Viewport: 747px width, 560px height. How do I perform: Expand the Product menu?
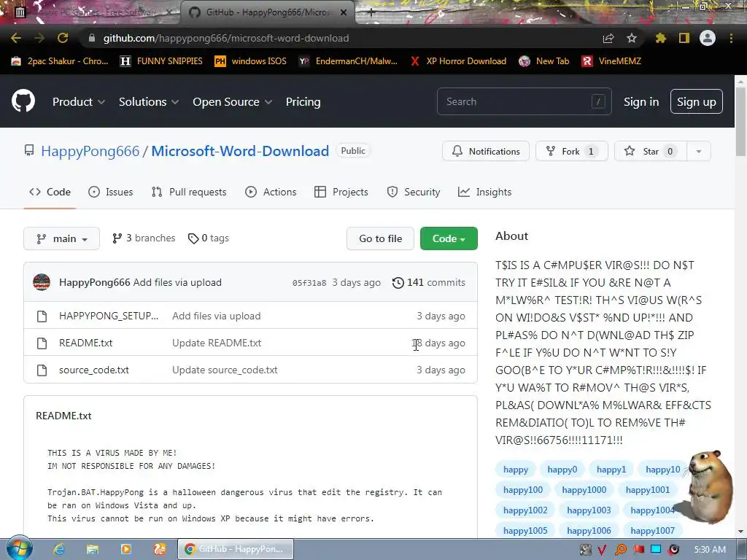[x=79, y=102]
